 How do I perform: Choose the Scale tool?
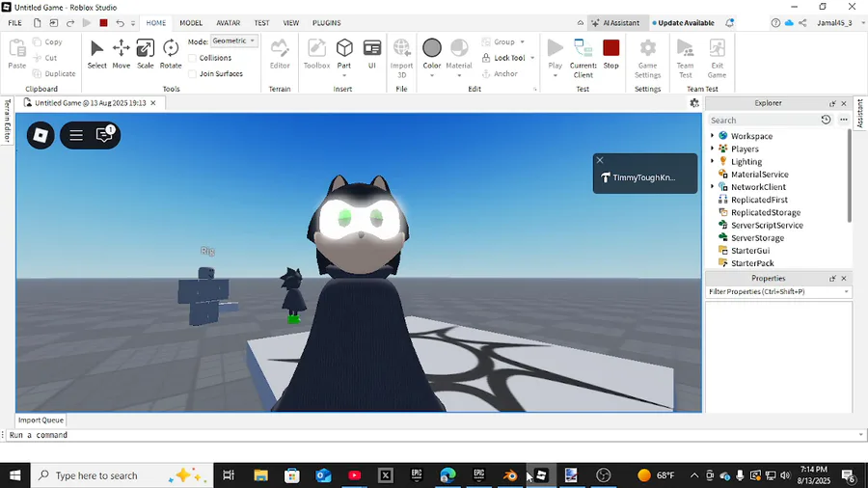click(x=145, y=54)
